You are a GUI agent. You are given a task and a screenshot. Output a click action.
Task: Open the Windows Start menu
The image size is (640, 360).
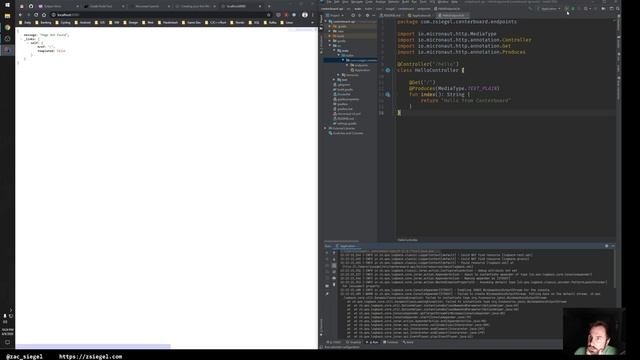click(7, 5)
